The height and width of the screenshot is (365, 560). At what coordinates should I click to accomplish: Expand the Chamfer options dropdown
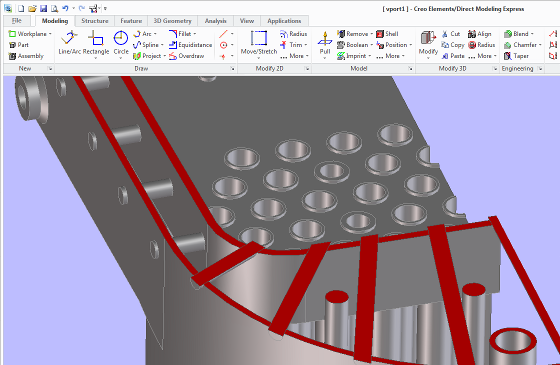540,45
